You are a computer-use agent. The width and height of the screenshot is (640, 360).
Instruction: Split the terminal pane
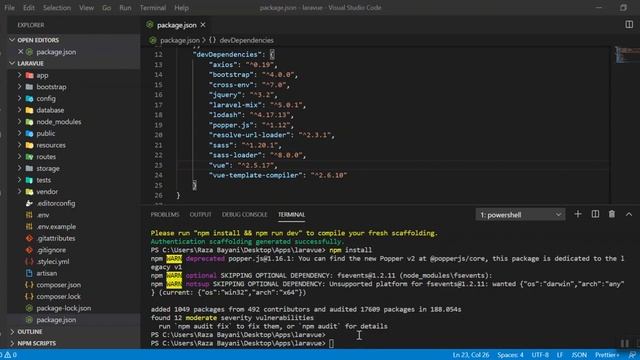595,214
